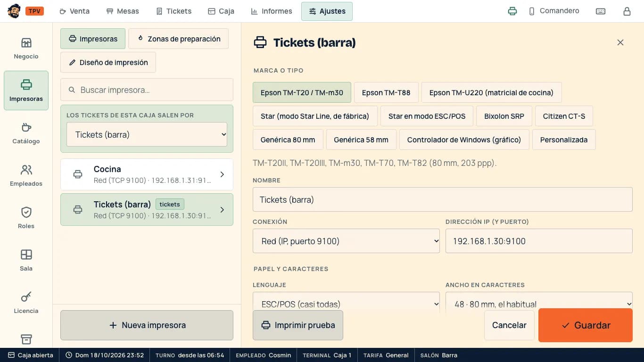Image resolution: width=644 pixels, height=362 pixels.
Task: Click EMPLEADO Cosmin in status bar
Action: click(263, 355)
